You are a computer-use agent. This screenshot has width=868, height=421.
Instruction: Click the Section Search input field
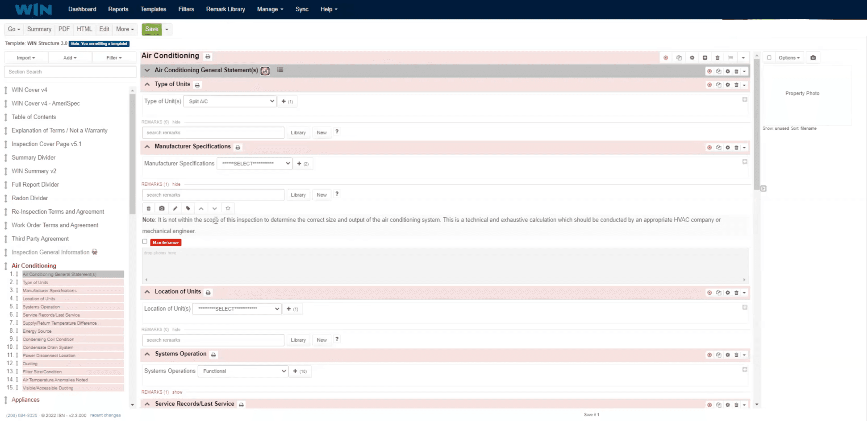pyautogui.click(x=70, y=72)
